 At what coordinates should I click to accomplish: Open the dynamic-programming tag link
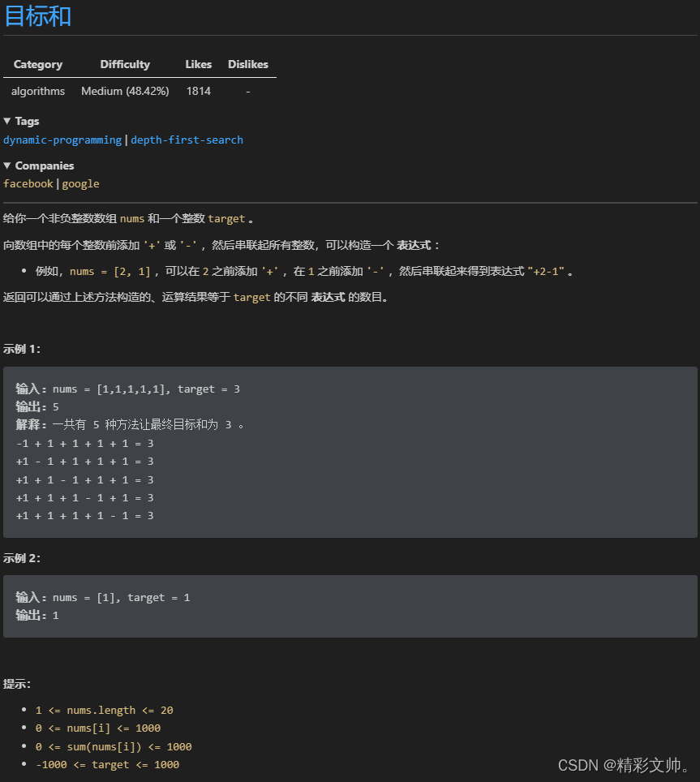[62, 140]
